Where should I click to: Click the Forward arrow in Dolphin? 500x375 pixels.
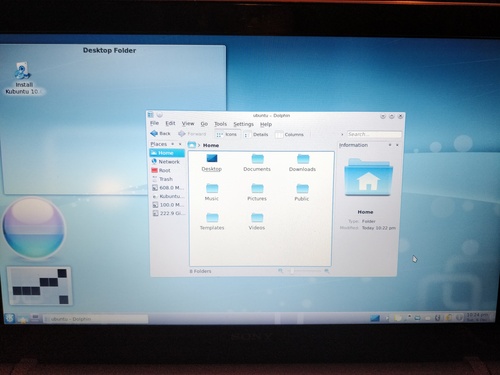[192, 134]
